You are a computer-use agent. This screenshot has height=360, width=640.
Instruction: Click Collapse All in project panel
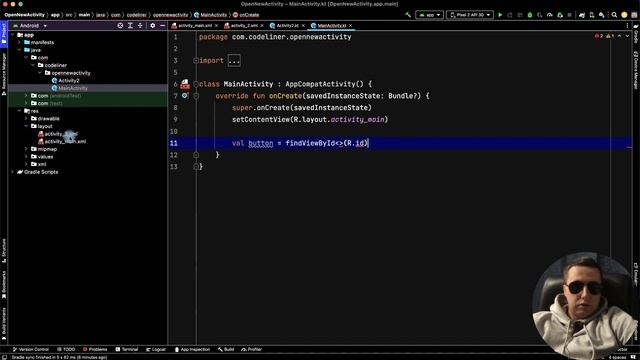point(140,26)
